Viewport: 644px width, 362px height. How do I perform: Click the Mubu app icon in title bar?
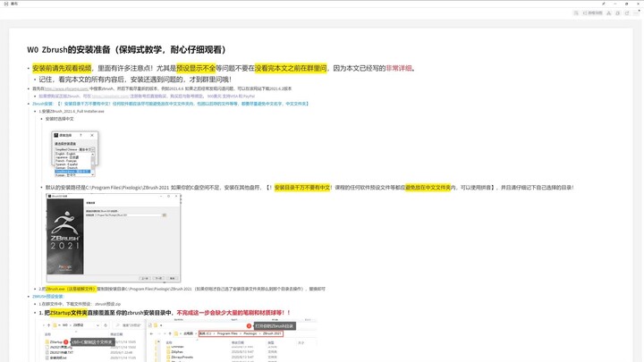(x=5, y=4)
